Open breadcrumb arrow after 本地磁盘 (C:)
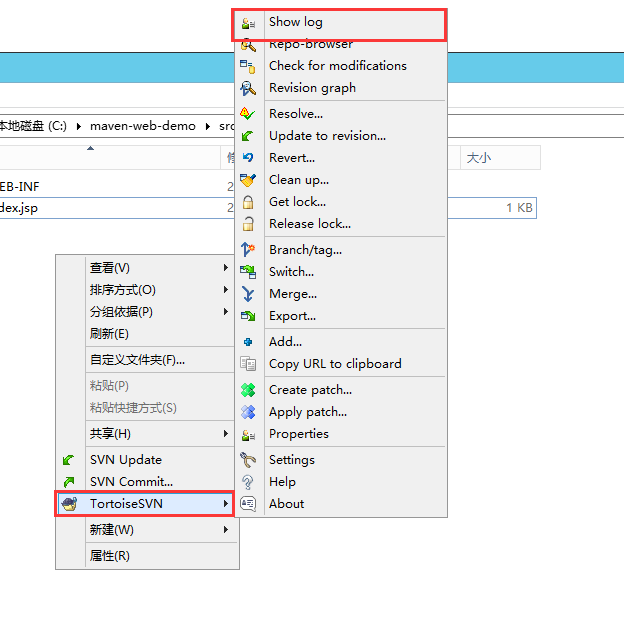 tap(79, 127)
